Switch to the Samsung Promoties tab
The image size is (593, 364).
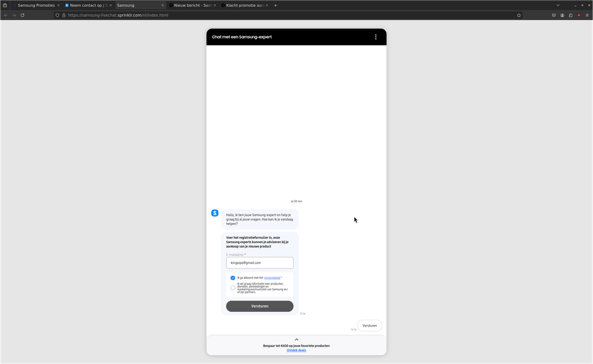[36, 5]
